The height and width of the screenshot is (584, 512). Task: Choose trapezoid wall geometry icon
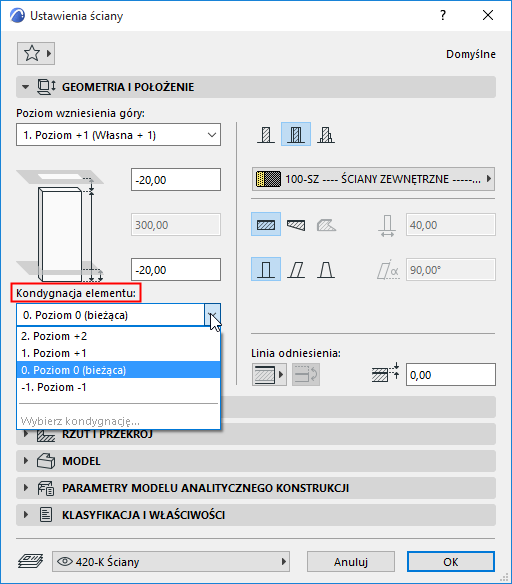pyautogui.click(x=296, y=225)
